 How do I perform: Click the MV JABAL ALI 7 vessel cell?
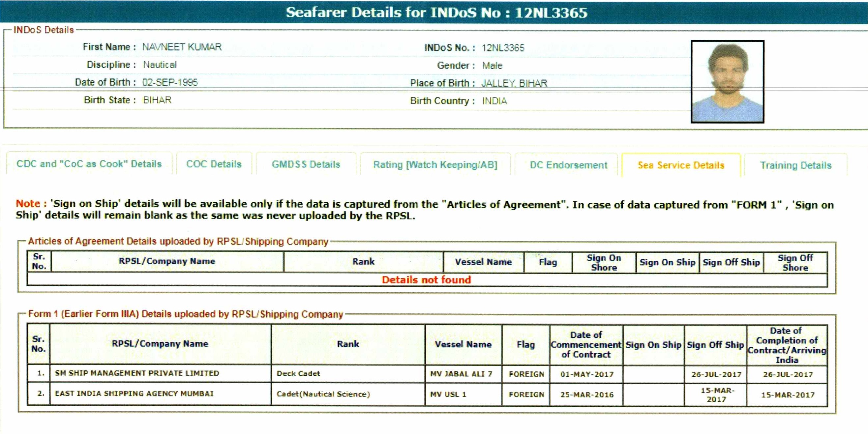click(461, 374)
